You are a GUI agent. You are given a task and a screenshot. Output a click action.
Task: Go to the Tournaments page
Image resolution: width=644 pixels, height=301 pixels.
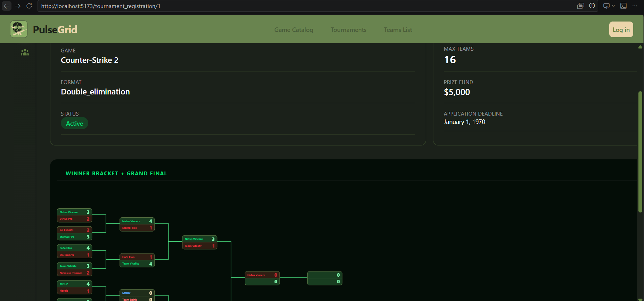tap(349, 30)
